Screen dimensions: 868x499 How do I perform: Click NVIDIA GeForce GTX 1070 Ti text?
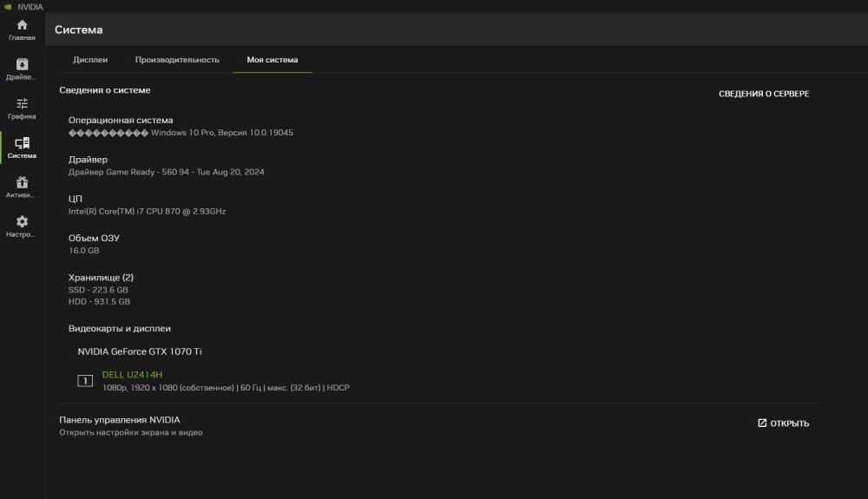tap(140, 351)
